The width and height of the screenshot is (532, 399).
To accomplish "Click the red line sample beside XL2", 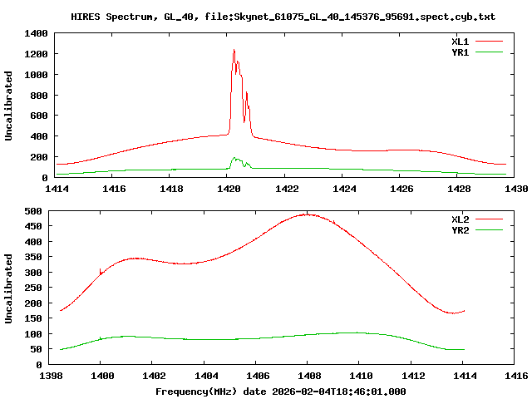I will click(490, 219).
